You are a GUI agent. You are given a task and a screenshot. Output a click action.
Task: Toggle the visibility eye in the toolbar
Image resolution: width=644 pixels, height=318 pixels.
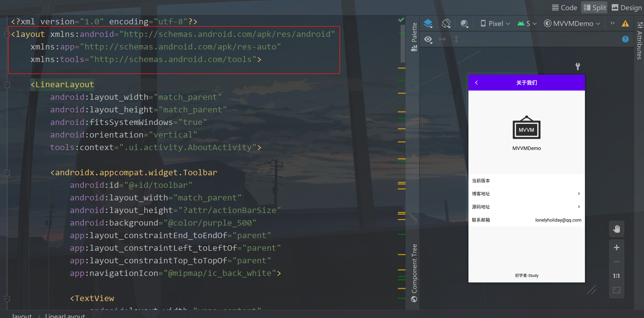[x=428, y=39]
